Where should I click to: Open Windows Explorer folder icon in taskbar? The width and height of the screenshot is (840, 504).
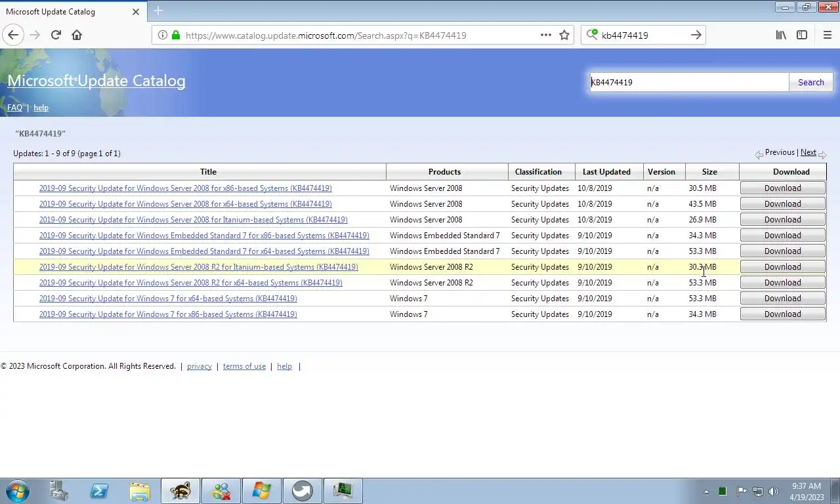pos(140,491)
